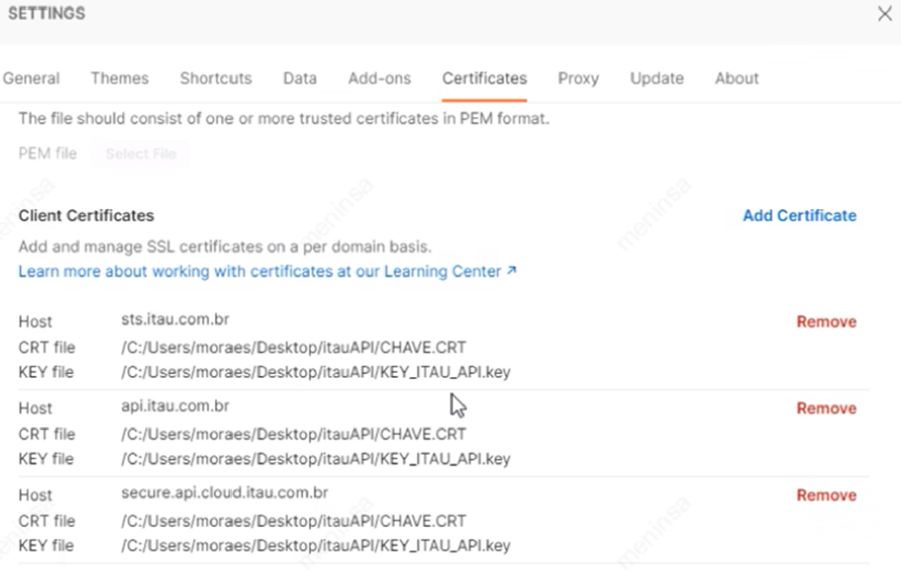Viewport: 901px width, 588px height.
Task: Click the CRT file path for api.itau.com.br
Action: (x=293, y=434)
